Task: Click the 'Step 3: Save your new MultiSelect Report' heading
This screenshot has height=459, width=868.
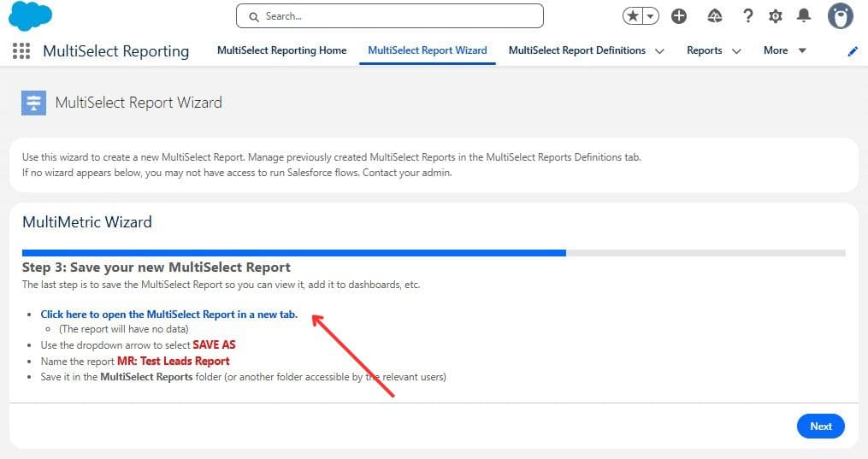Action: (x=156, y=267)
